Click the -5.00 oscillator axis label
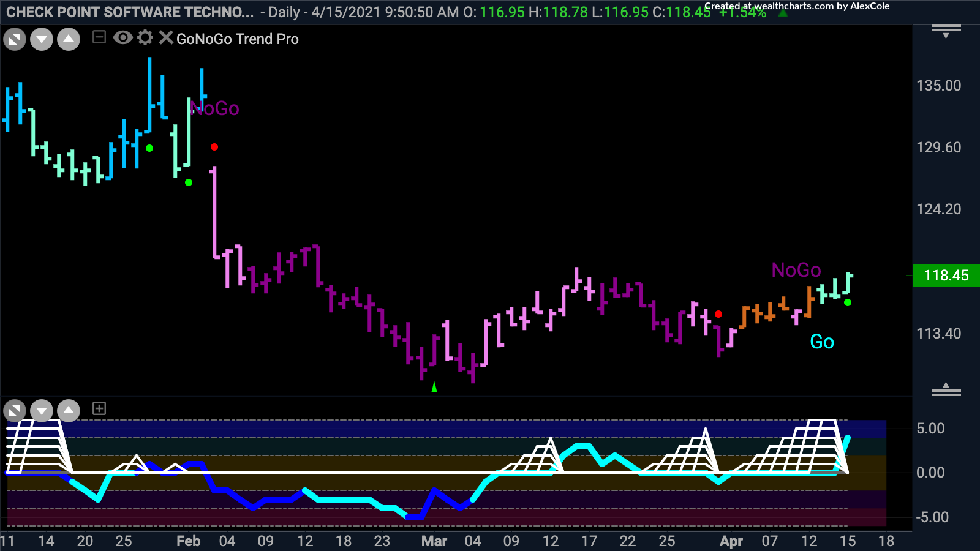This screenshot has height=551, width=980. tap(932, 517)
